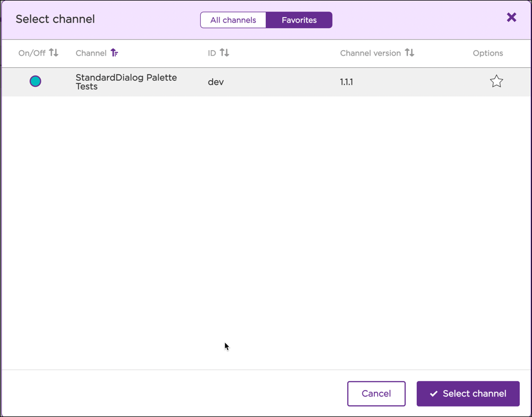This screenshot has height=417, width=532.
Task: Close the Select channel dialog with the X
Action: point(511,17)
